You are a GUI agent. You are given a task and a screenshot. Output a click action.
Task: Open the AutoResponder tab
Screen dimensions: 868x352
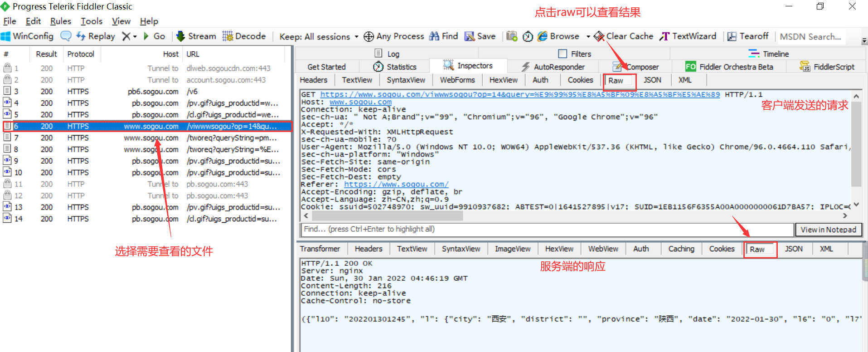tap(553, 67)
